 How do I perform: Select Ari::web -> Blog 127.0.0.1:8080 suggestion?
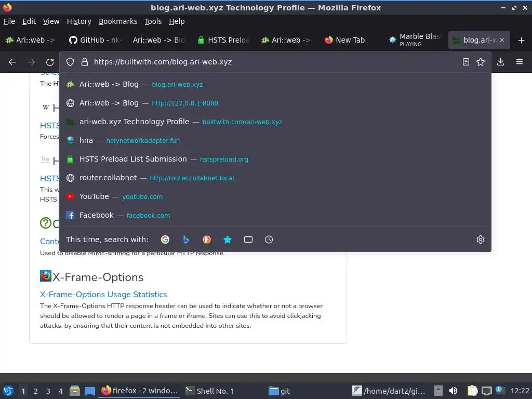click(275, 103)
